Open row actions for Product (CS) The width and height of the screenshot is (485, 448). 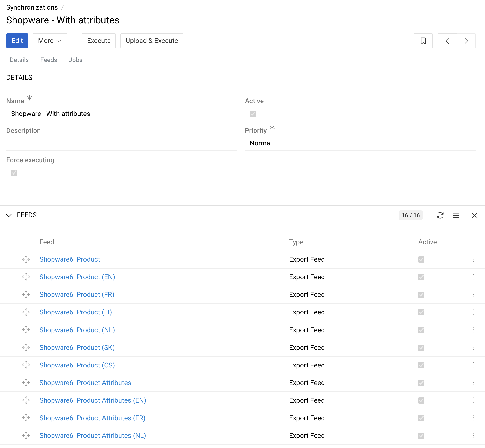[474, 365]
